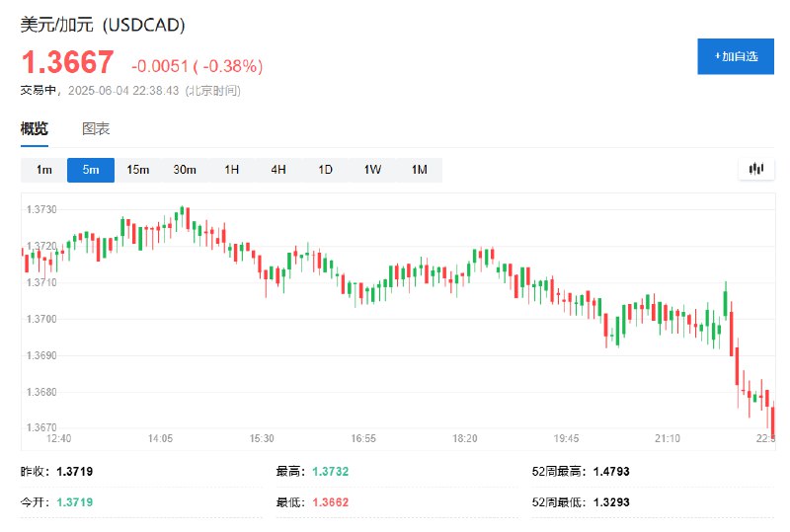
Task: Choose the 1H chart period
Action: click(231, 170)
